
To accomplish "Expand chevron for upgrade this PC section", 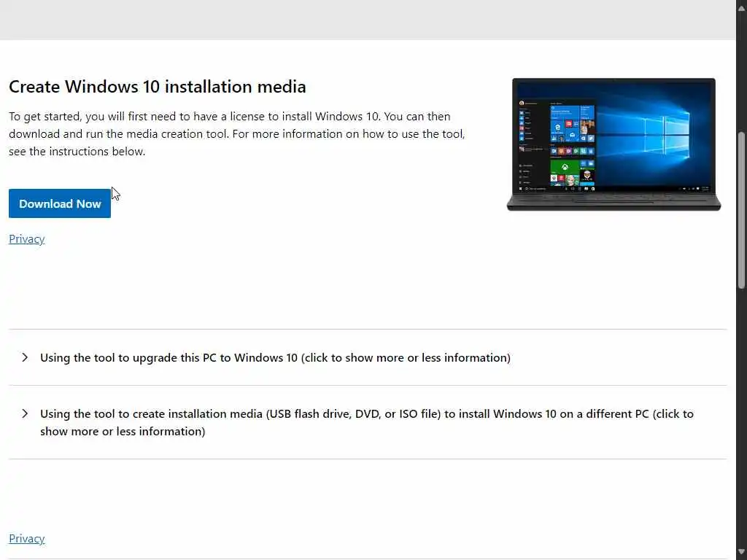I will pos(25,357).
